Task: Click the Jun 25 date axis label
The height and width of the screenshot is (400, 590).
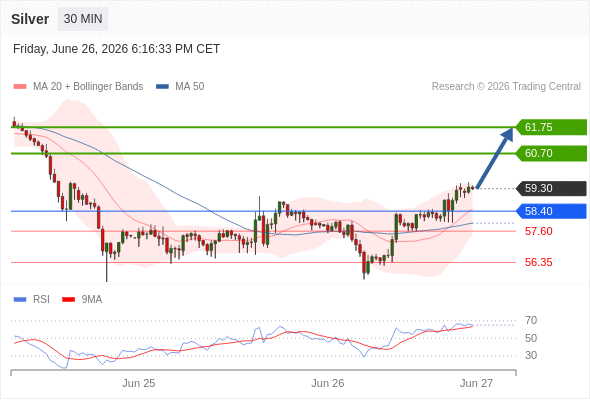Action: coord(139,383)
